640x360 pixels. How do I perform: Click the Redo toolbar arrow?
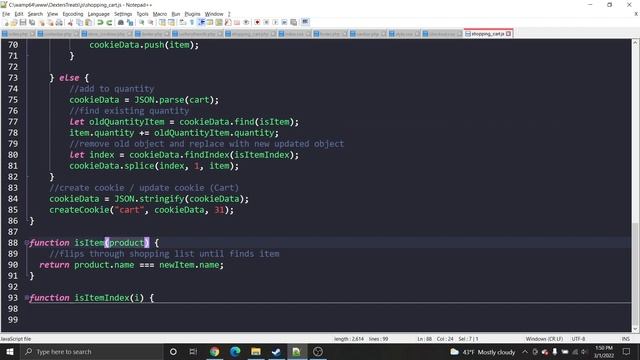109,22
